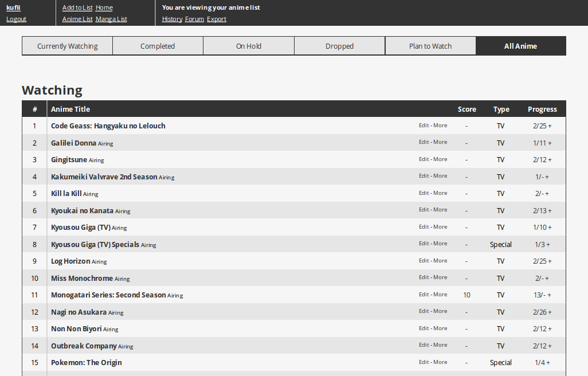Open the Pokemon: The Origin title
Viewport: 588px width, 376px height.
point(86,362)
